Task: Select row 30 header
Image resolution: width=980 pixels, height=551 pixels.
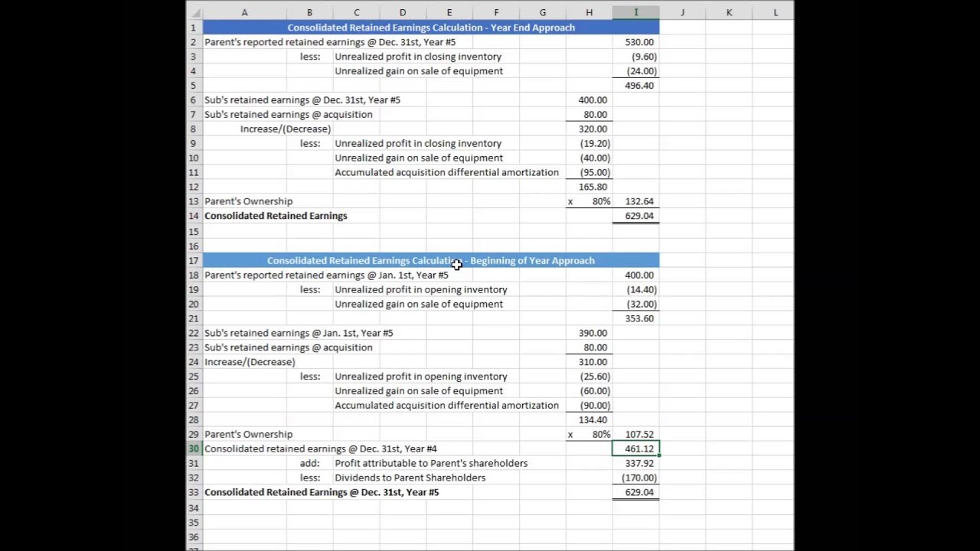Action: pyautogui.click(x=194, y=448)
